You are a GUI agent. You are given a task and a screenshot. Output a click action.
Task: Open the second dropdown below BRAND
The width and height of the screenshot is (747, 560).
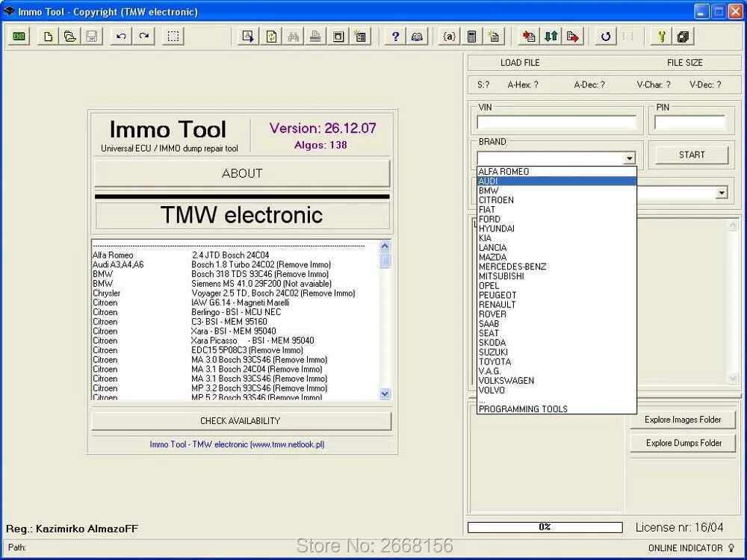tap(722, 193)
